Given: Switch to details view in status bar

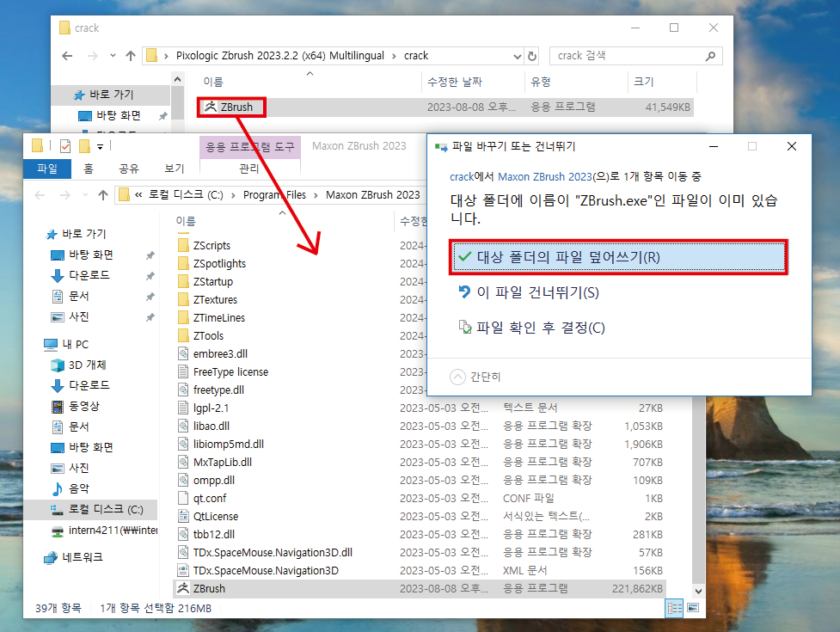Looking at the screenshot, I should (674, 608).
